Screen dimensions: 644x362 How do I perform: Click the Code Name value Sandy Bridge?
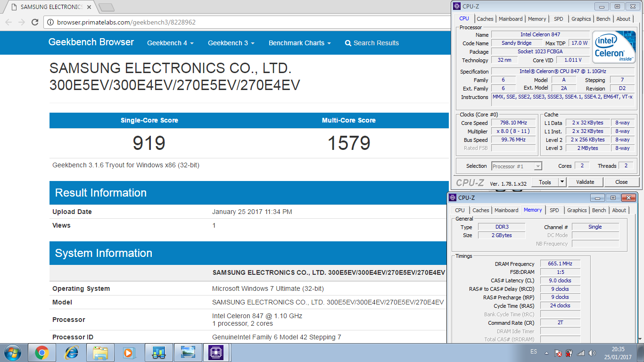coord(517,43)
